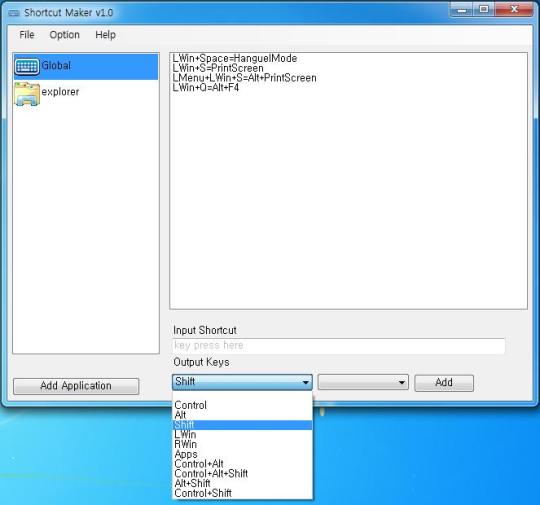Click the Global keyboard icon
The image size is (540, 505).
tap(27, 66)
